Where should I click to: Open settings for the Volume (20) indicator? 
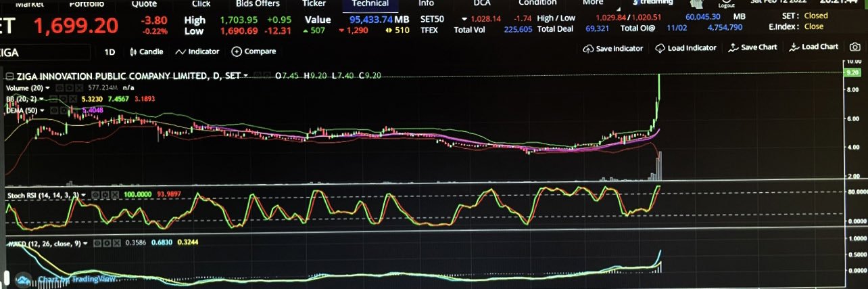point(69,88)
